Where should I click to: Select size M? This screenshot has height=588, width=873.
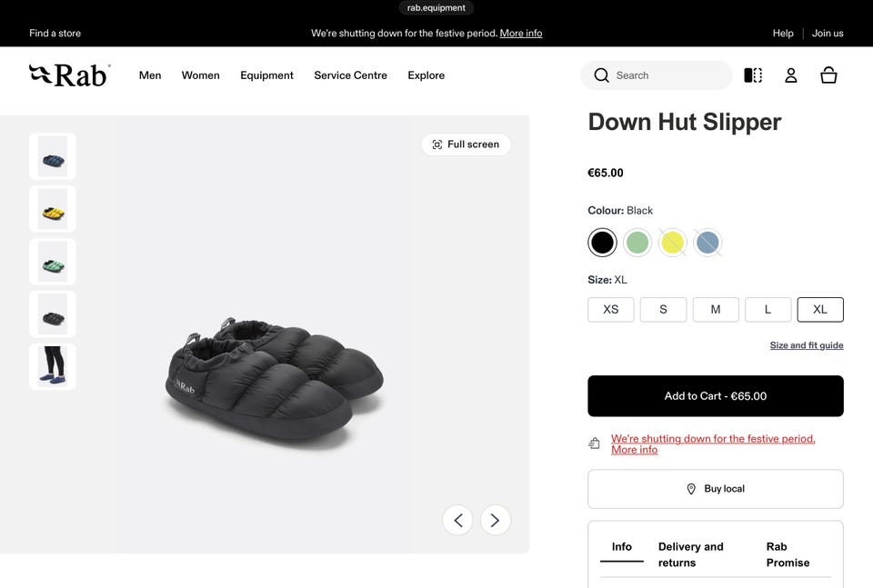[x=716, y=310]
